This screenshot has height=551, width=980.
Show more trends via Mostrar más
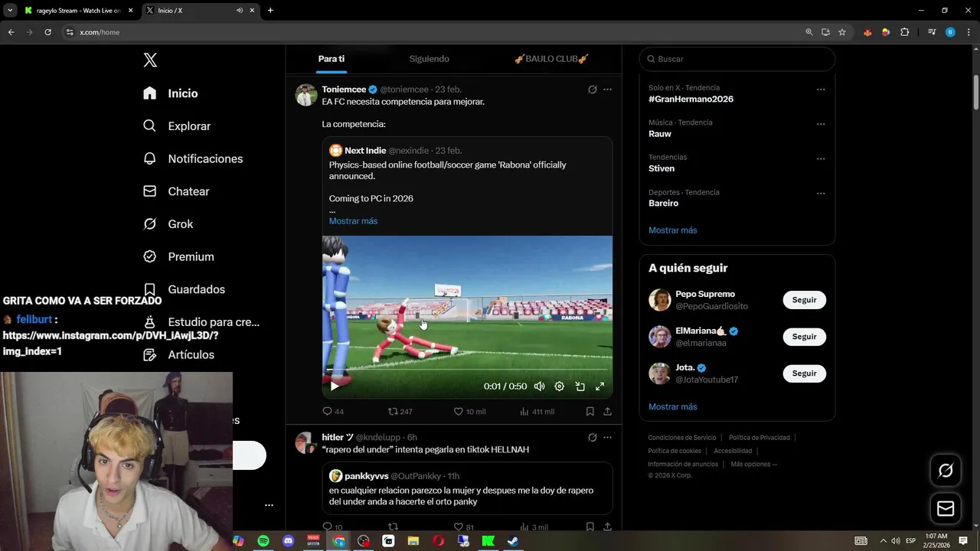(x=673, y=230)
